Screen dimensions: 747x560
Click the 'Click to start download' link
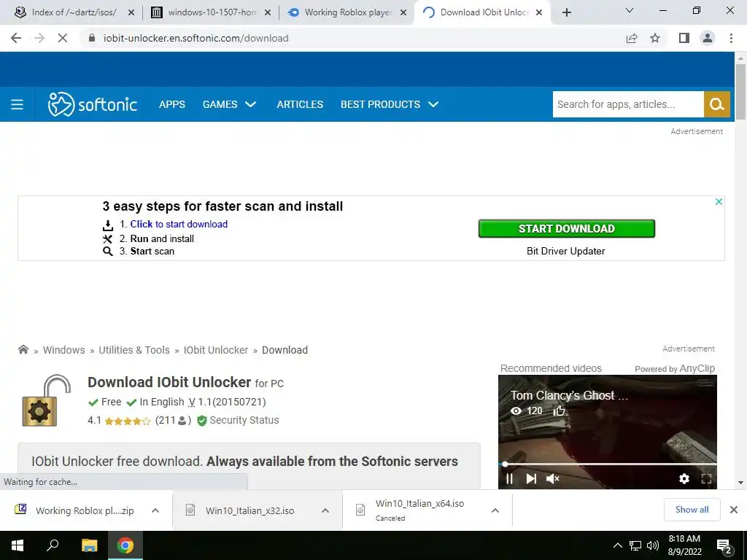tap(179, 224)
